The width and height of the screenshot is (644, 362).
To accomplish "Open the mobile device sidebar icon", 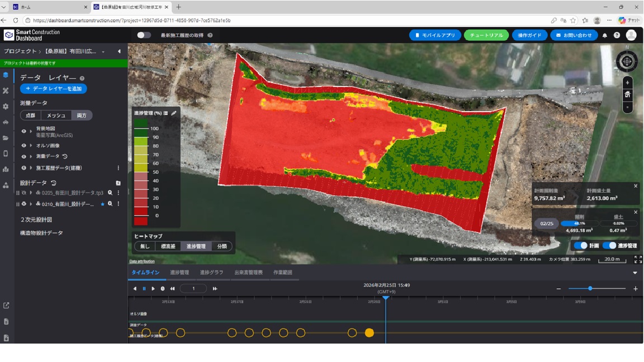I will click(x=6, y=154).
